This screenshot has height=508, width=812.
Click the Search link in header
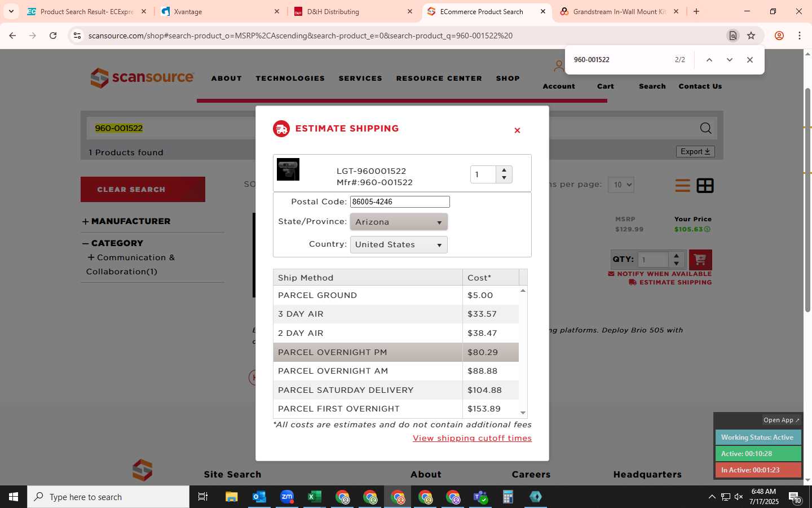pyautogui.click(x=652, y=86)
